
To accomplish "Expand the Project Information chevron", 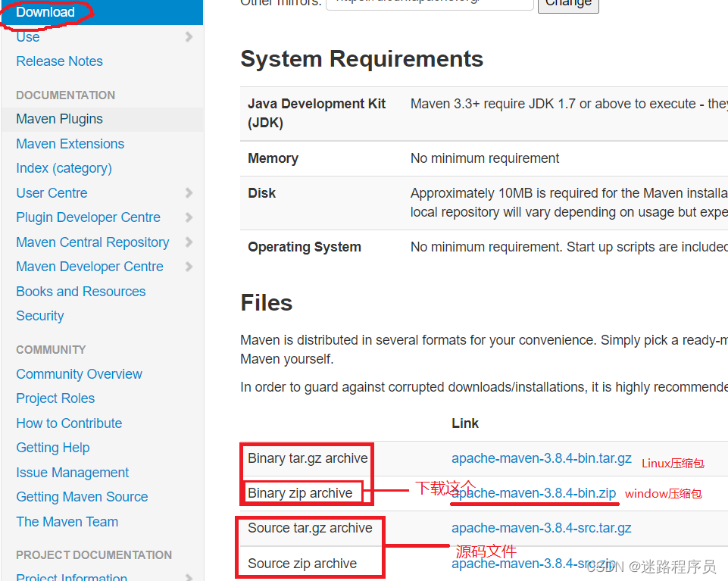I will tap(189, 576).
